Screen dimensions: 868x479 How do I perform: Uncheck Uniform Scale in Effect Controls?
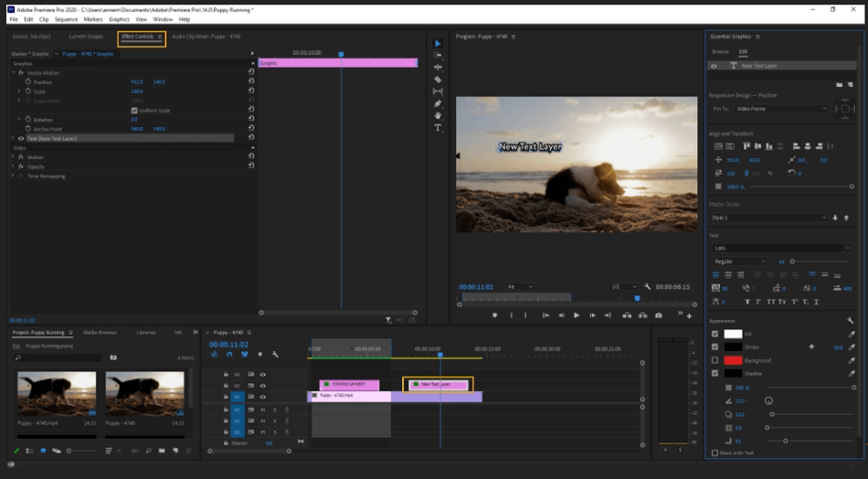[x=134, y=110]
